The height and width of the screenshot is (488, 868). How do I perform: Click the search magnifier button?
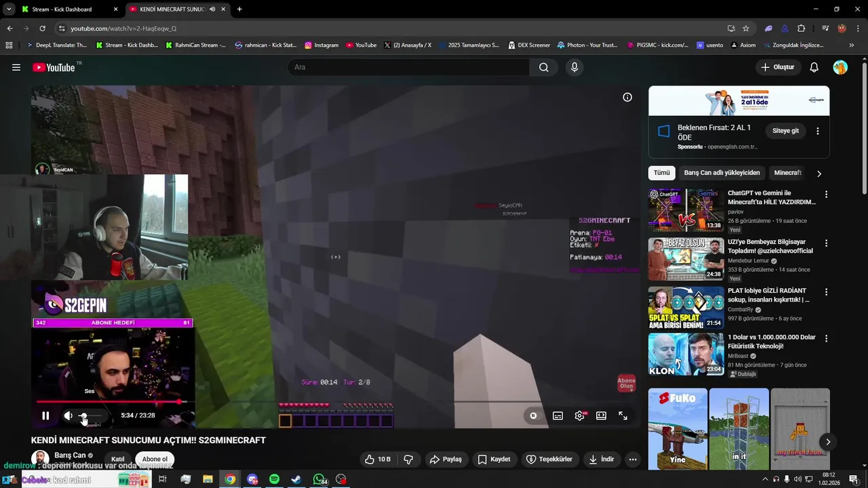[x=544, y=67]
